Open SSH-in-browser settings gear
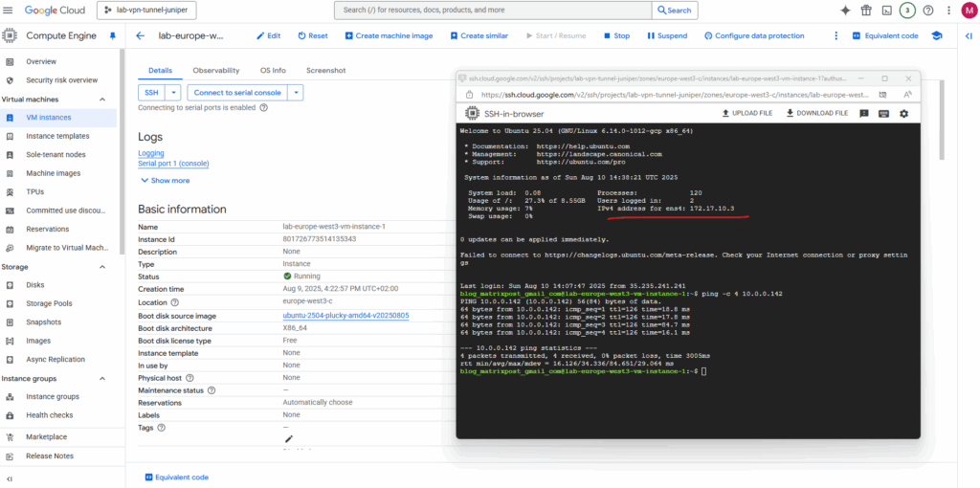Viewport: 980px width, 488px height. [903, 113]
